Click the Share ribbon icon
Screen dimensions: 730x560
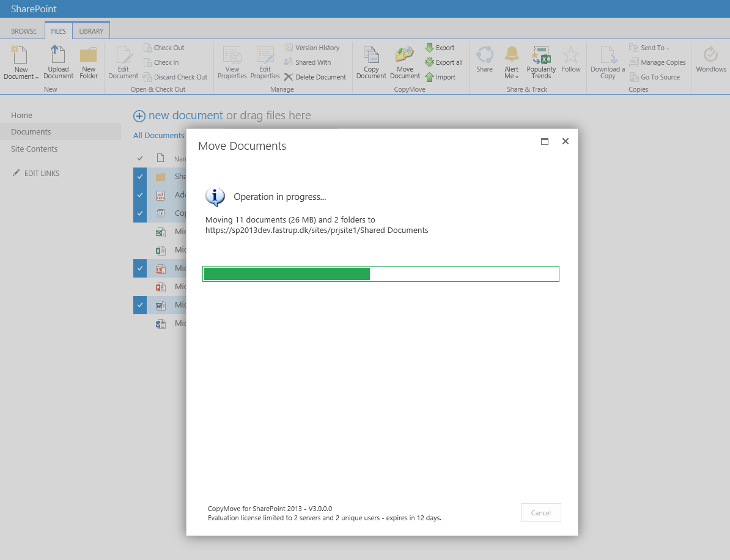(484, 54)
